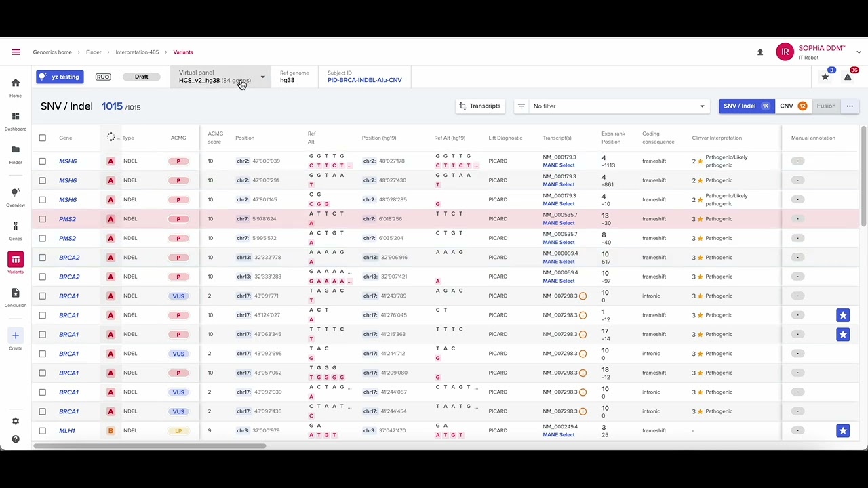Expand the Virtual panel dropdown
Screen dimensions: 868x488
pos(262,77)
